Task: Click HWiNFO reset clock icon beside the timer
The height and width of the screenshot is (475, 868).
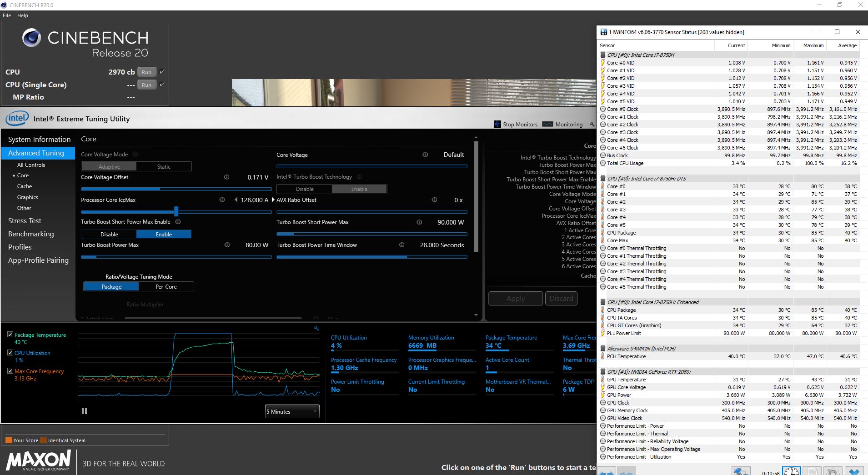Action: pos(792,471)
